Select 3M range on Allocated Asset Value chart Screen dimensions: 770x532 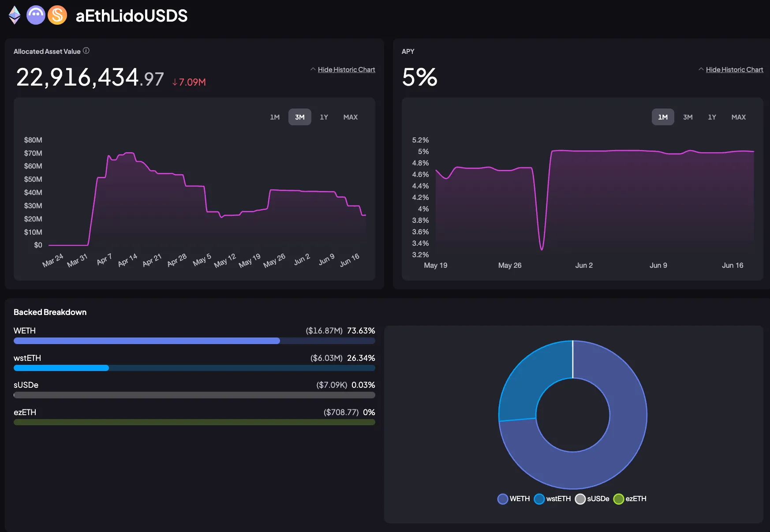point(300,117)
